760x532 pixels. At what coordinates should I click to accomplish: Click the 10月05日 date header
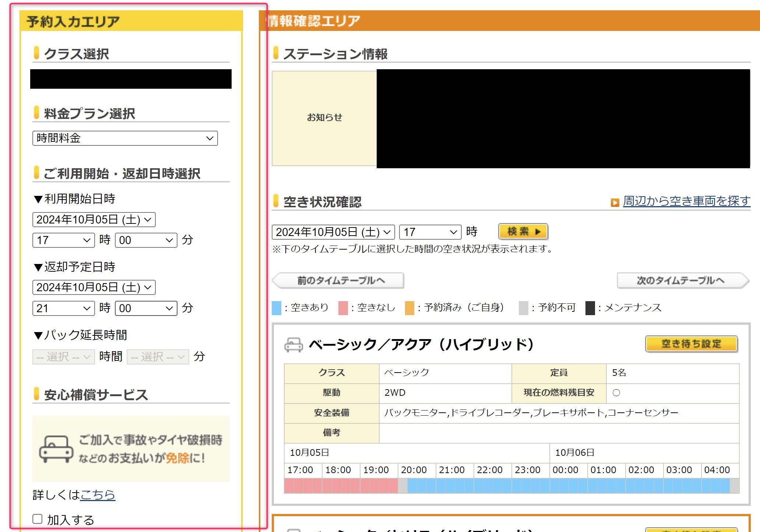click(x=417, y=453)
